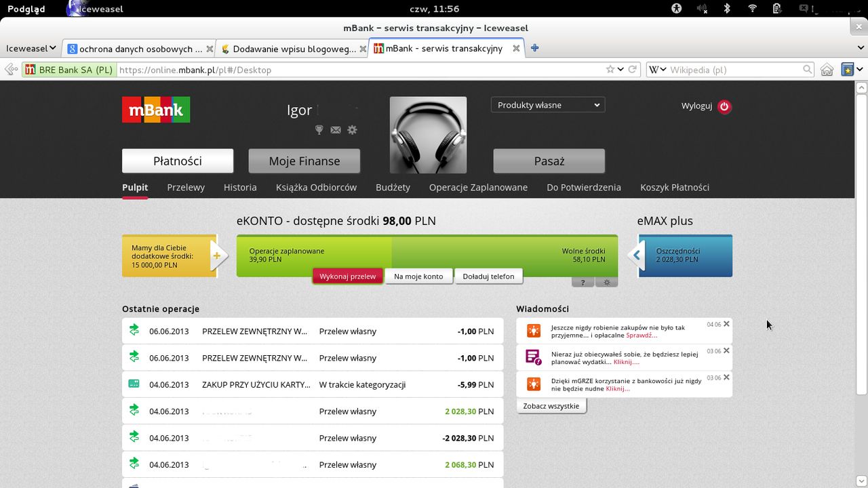868x488 pixels.
Task: Click the purple budget icon of the planować wydatki message
Action: point(534,357)
